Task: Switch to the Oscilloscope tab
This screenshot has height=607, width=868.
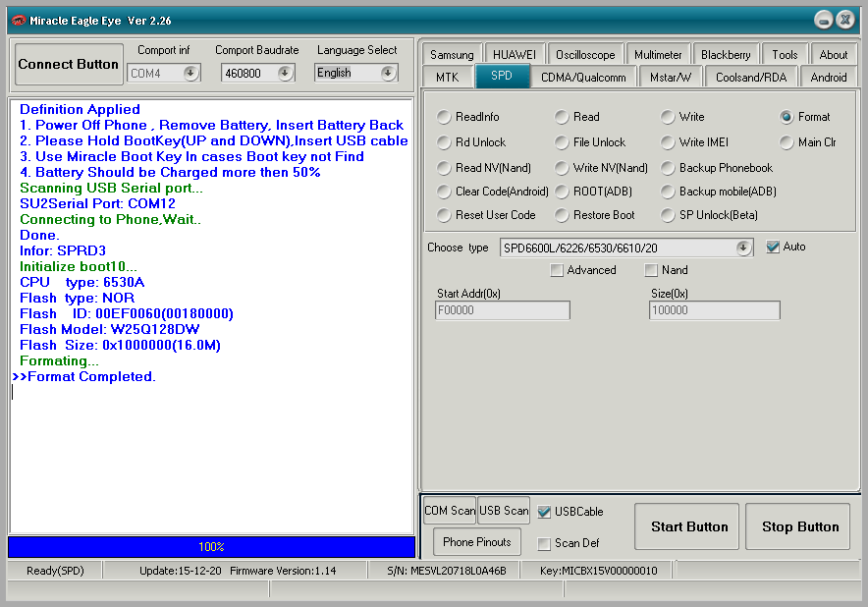Action: click(585, 55)
